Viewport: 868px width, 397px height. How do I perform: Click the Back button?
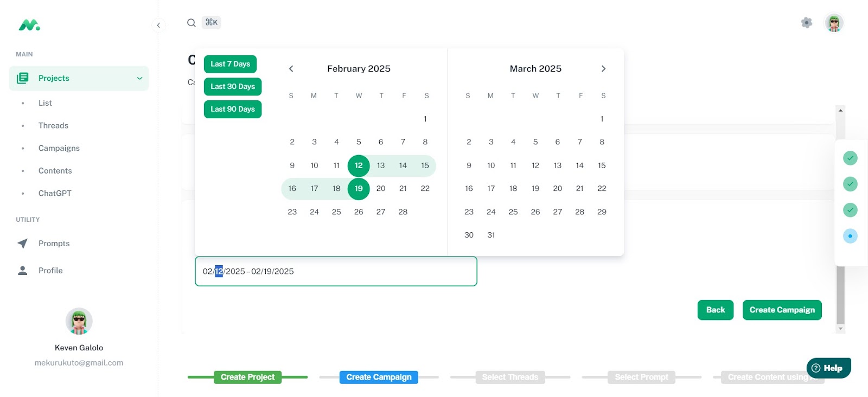tap(715, 310)
